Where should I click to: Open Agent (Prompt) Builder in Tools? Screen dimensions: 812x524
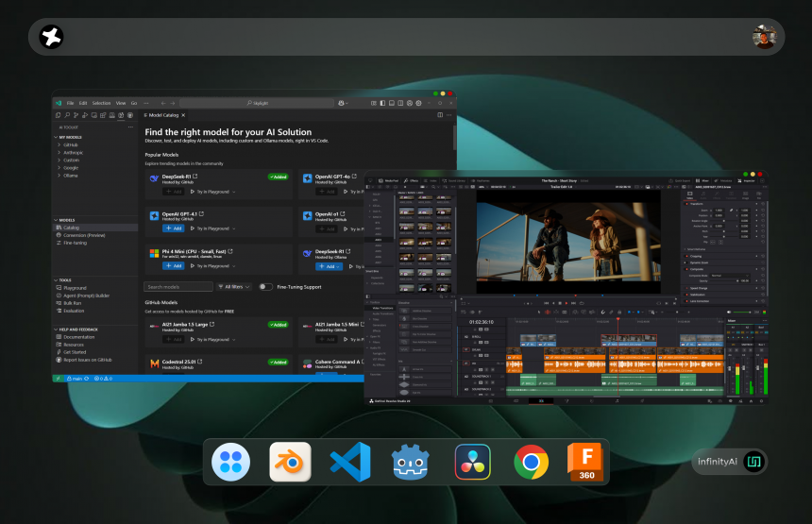(83, 296)
